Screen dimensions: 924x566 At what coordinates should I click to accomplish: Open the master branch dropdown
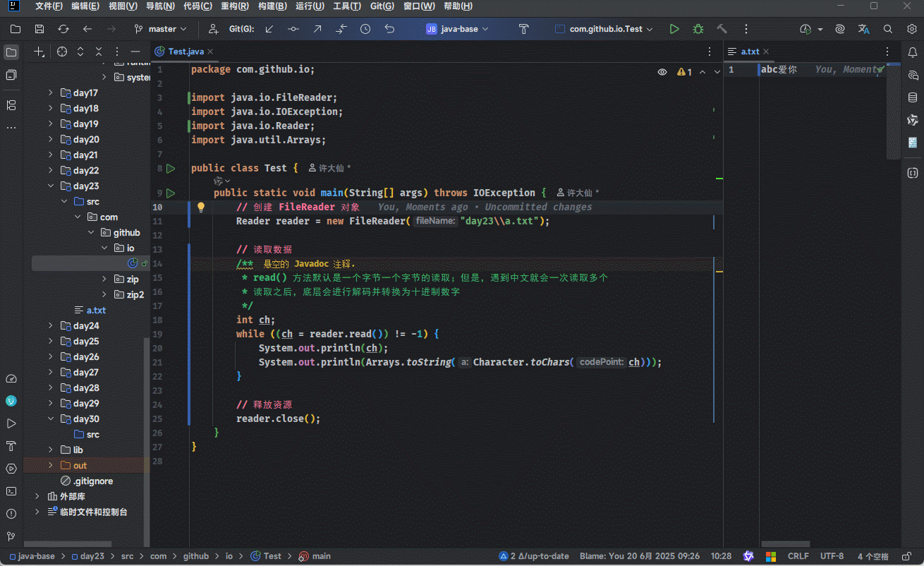(x=161, y=29)
